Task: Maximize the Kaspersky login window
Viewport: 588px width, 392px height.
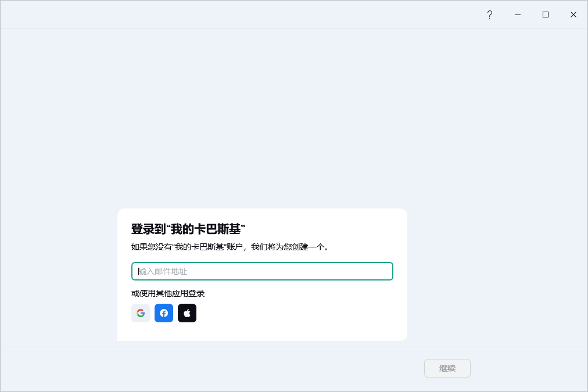Action: click(x=546, y=15)
